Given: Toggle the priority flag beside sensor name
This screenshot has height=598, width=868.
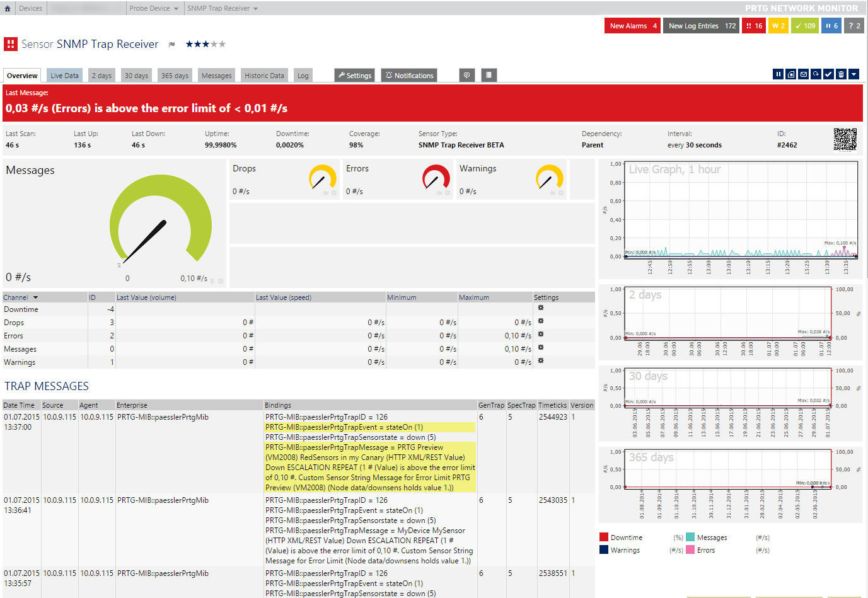Looking at the screenshot, I should click(171, 44).
